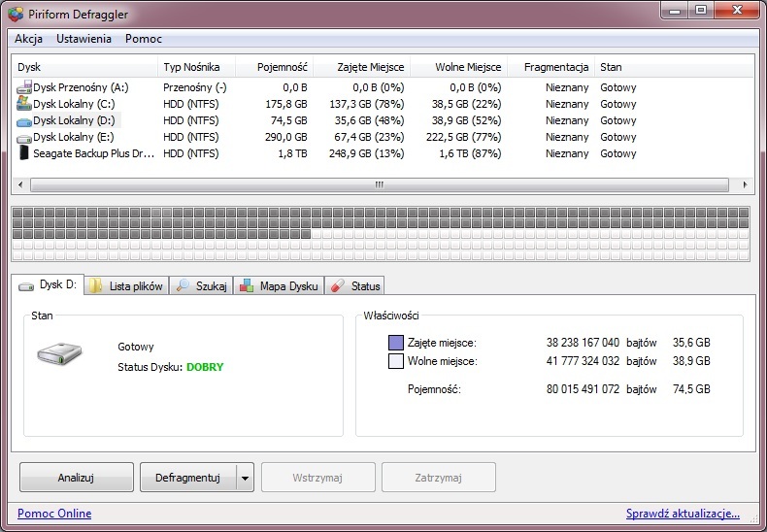Click the Zatrzymaj button

[x=438, y=478]
